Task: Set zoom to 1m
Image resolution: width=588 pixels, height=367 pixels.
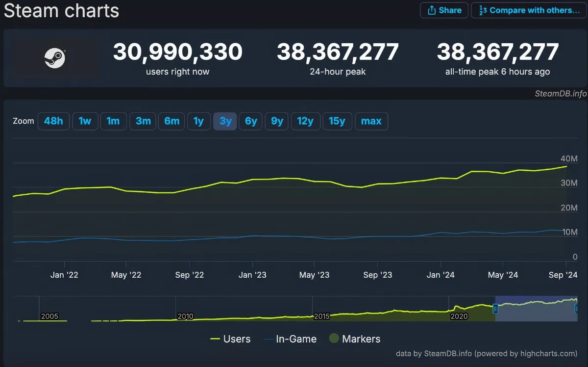Action: (x=113, y=121)
